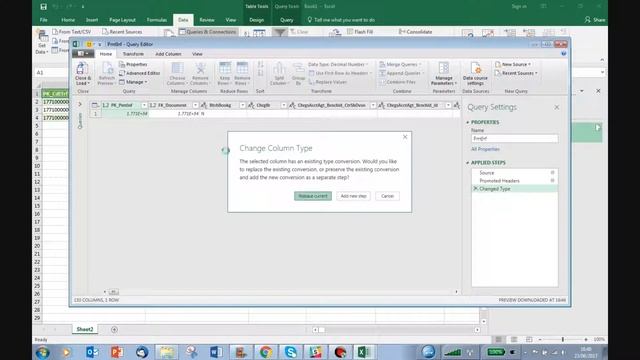The image size is (640, 360).
Task: Open the filter dropdown for FK_Document column
Action: pyautogui.click(x=195, y=105)
